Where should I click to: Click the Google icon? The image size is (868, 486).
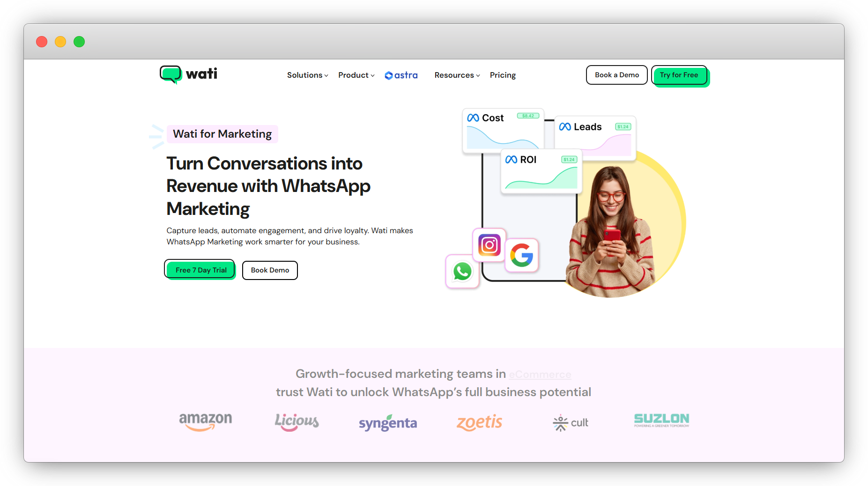pos(522,256)
